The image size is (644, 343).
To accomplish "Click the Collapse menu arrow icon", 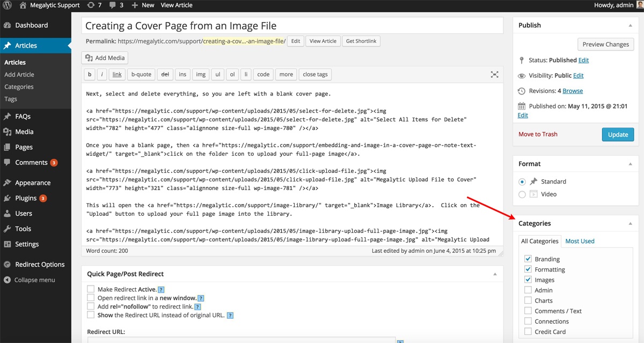I will tap(8, 280).
